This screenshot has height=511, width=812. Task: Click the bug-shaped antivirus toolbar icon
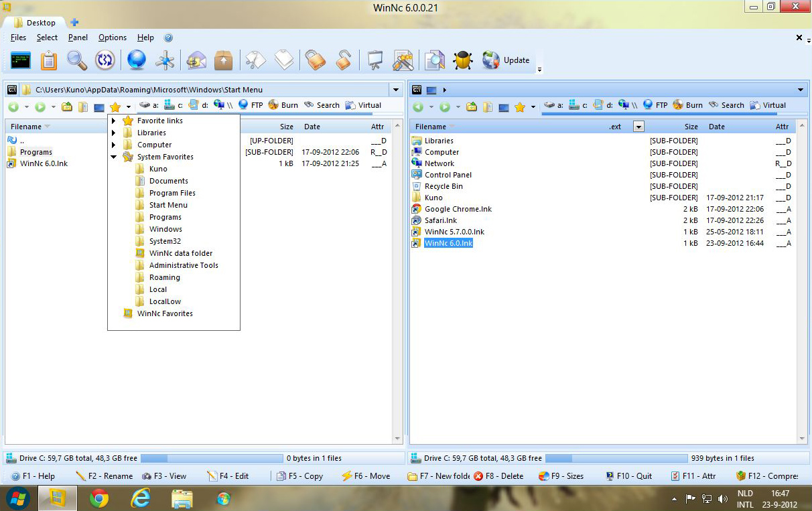coord(463,60)
